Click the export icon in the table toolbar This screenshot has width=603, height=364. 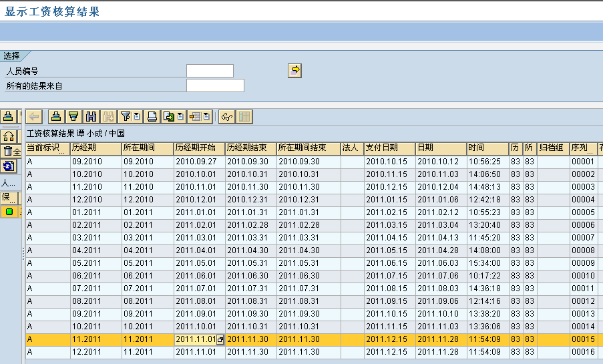[168, 116]
